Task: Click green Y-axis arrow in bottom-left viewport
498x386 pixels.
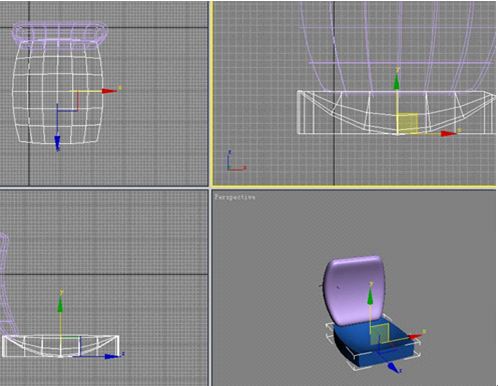Action: pos(60,304)
